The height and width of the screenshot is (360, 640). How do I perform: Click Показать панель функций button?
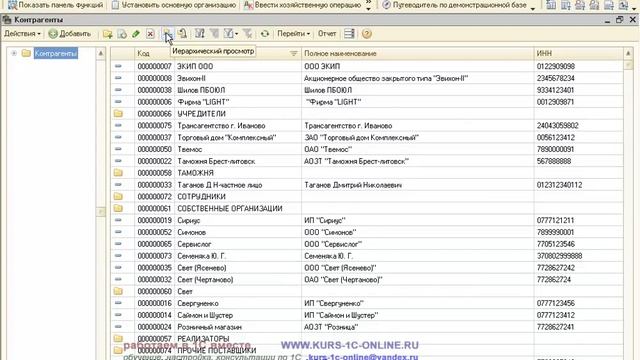[x=56, y=5]
